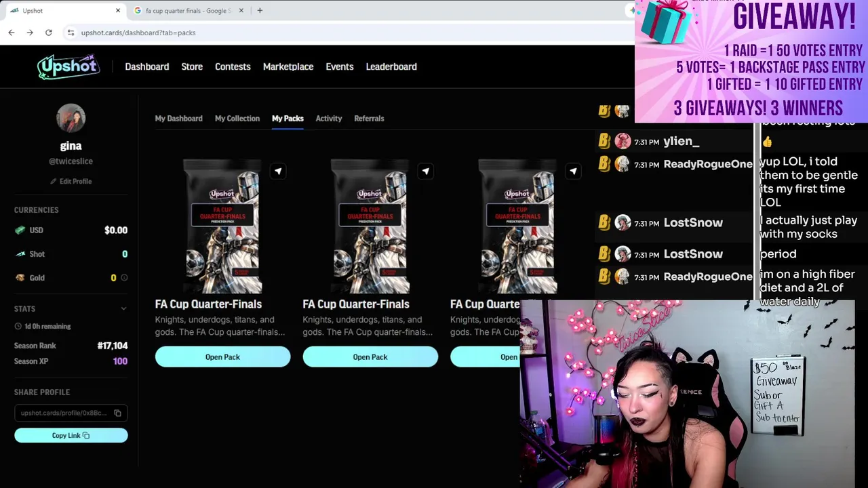Viewport: 868px width, 488px height.
Task: Close the fa cup quarter finals tab
Action: click(241, 10)
